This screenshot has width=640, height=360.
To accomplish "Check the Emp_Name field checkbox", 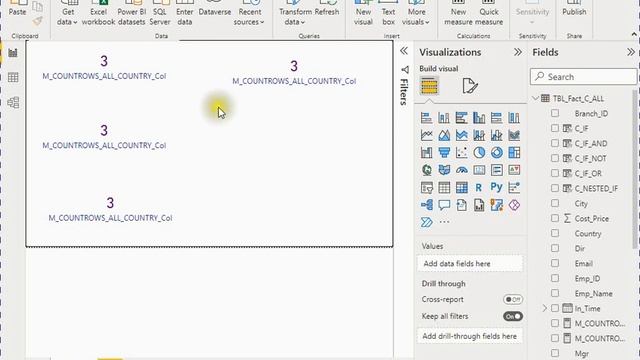I will (x=555, y=293).
